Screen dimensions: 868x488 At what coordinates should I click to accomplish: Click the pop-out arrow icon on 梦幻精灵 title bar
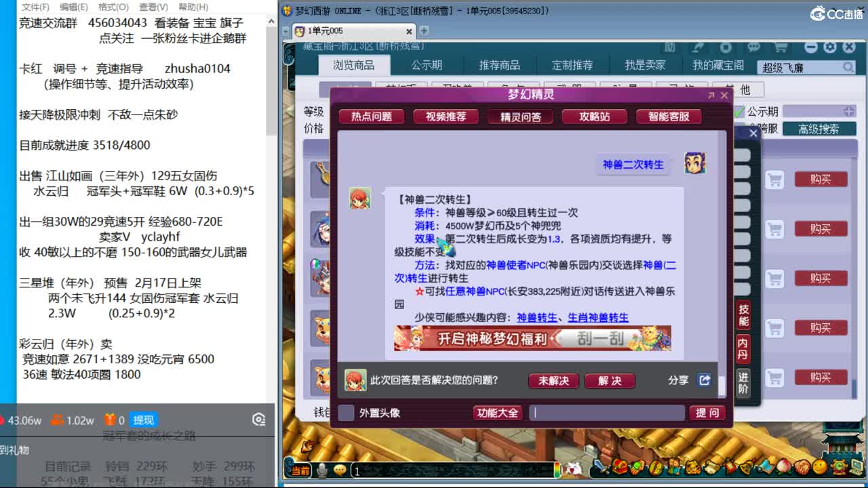tap(711, 96)
